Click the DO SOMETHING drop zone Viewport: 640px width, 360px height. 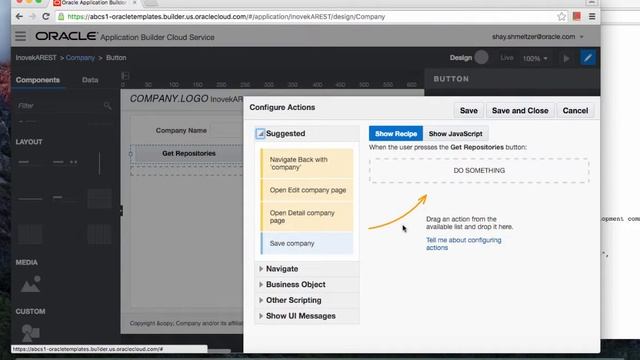click(x=479, y=171)
